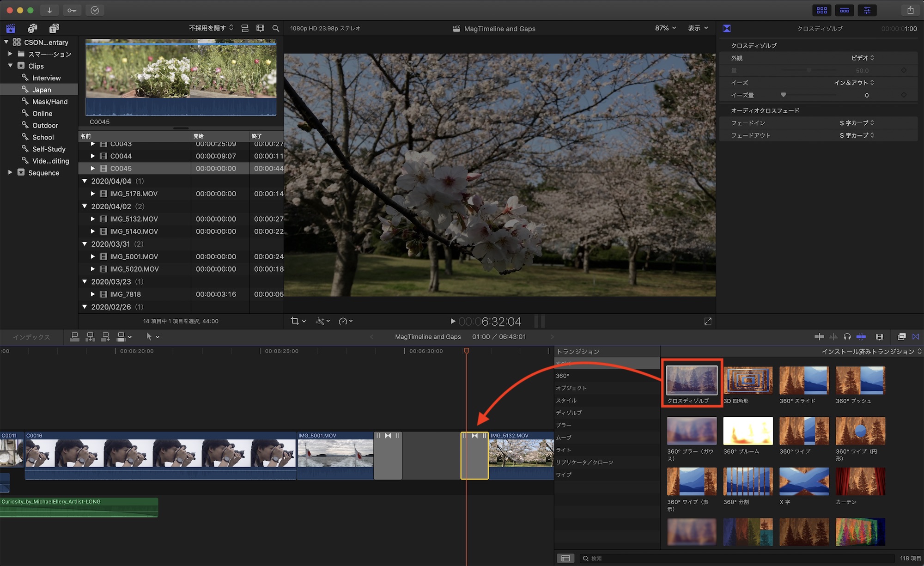Show Background Tasks checkmark icon
This screenshot has width=924, height=566.
pos(95,10)
